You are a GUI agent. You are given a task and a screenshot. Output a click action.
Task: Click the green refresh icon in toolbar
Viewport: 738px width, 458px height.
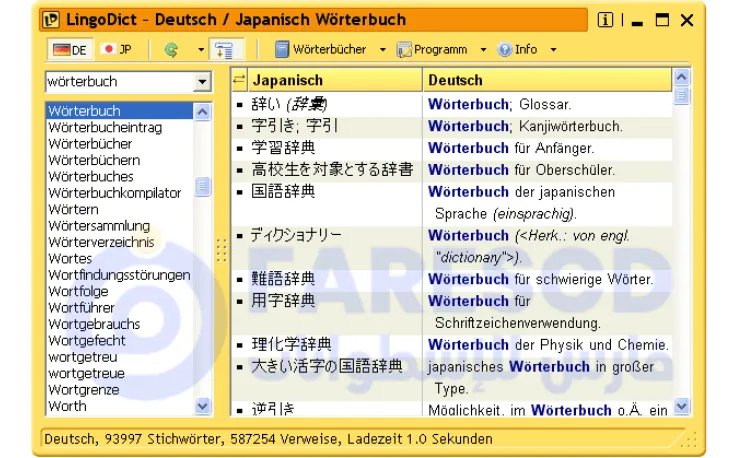pos(171,49)
